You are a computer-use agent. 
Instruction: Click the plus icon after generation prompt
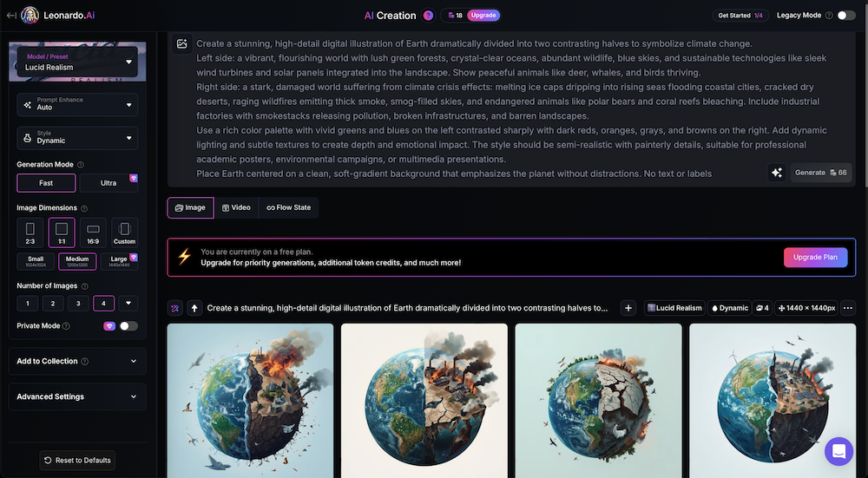[628, 308]
